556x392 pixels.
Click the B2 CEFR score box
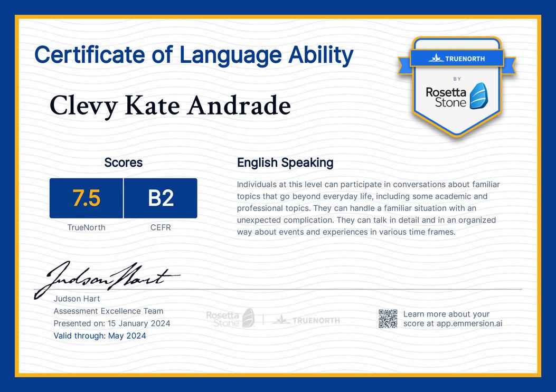tap(161, 198)
